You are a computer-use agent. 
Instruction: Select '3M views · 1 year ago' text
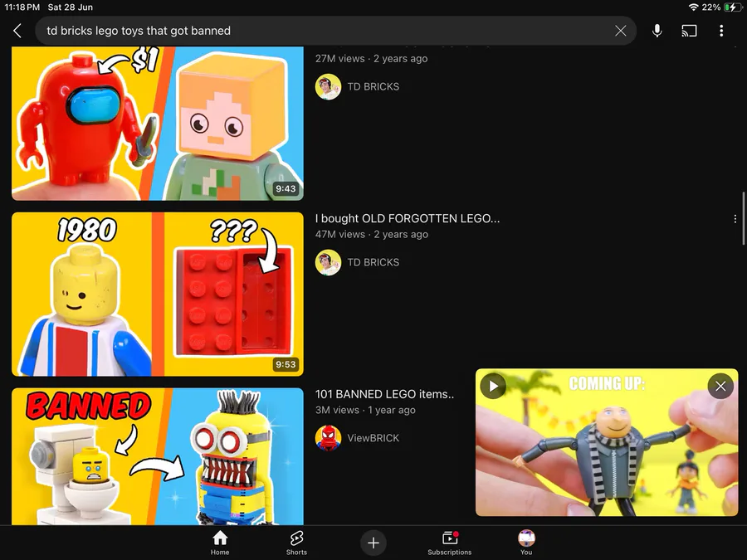pos(365,410)
